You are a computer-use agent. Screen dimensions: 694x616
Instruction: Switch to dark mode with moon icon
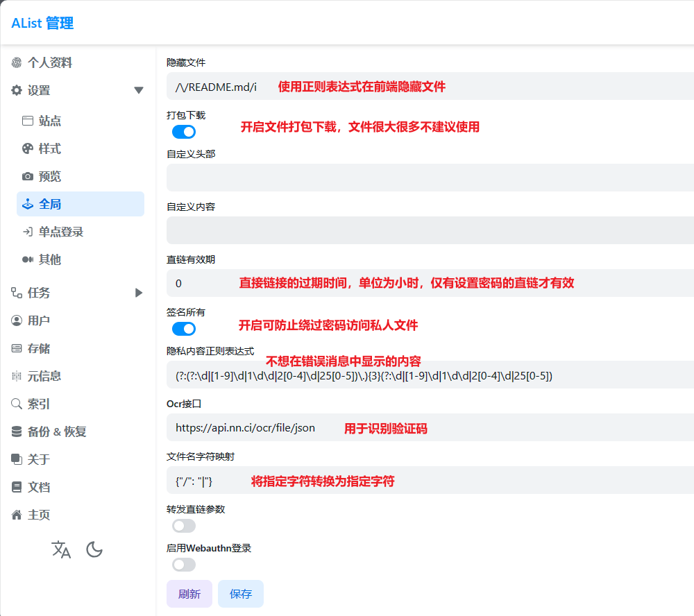pyautogui.click(x=94, y=550)
